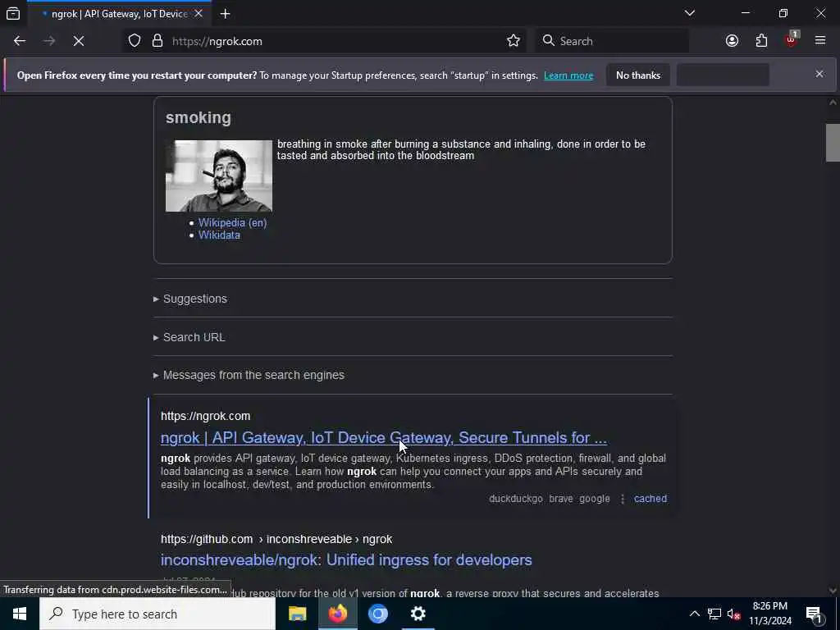Image resolution: width=840 pixels, height=630 pixels.
Task: Click the smoking infobox heading
Action: pos(199,117)
